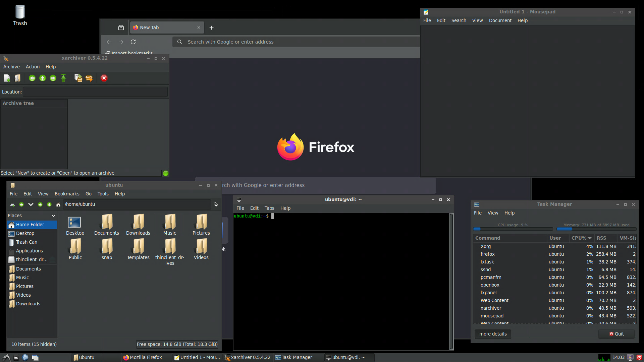The width and height of the screenshot is (644, 362).
Task: Select Trash Can in the Places sidebar
Action: [x=32, y=242]
